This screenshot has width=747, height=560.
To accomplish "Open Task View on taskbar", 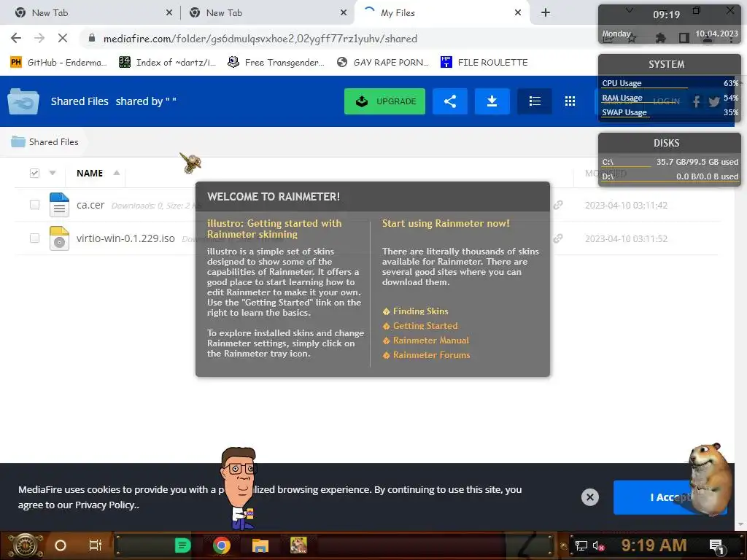I will click(96, 545).
